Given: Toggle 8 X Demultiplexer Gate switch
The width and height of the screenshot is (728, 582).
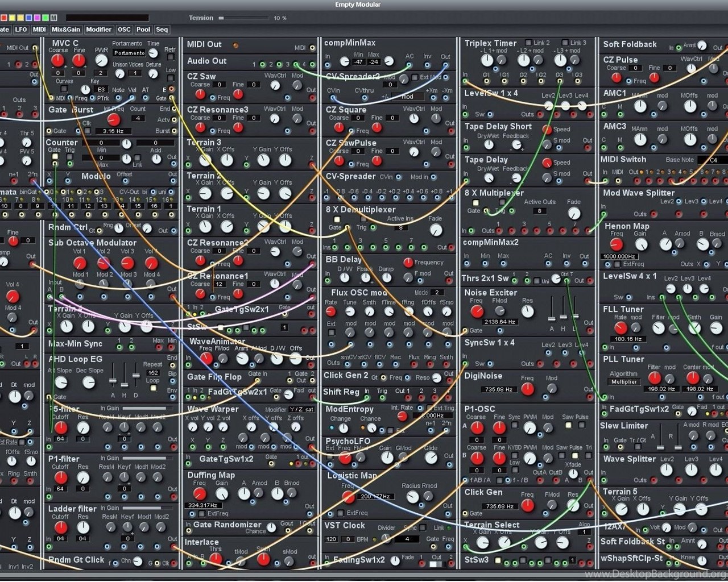Looking at the screenshot, I should coord(337,219).
